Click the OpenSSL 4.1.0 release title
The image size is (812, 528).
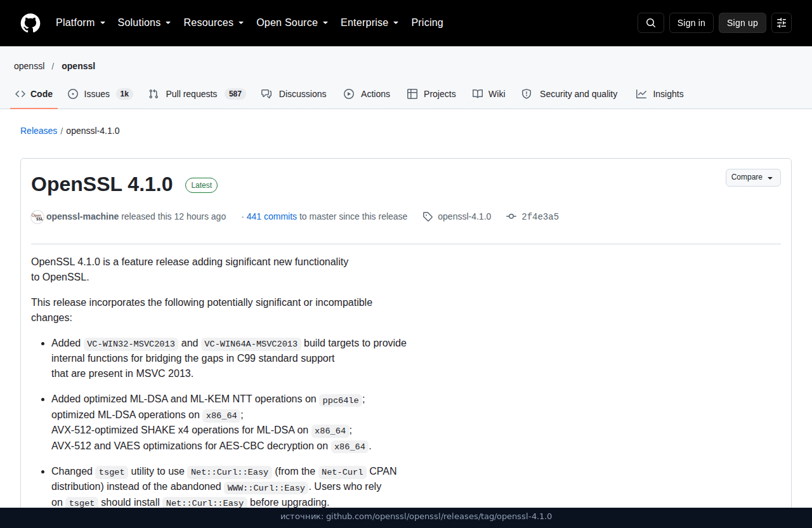pyautogui.click(x=101, y=184)
